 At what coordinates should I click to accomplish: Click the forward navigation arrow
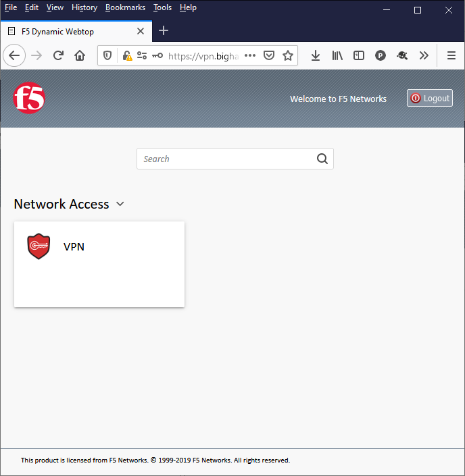pyautogui.click(x=36, y=55)
